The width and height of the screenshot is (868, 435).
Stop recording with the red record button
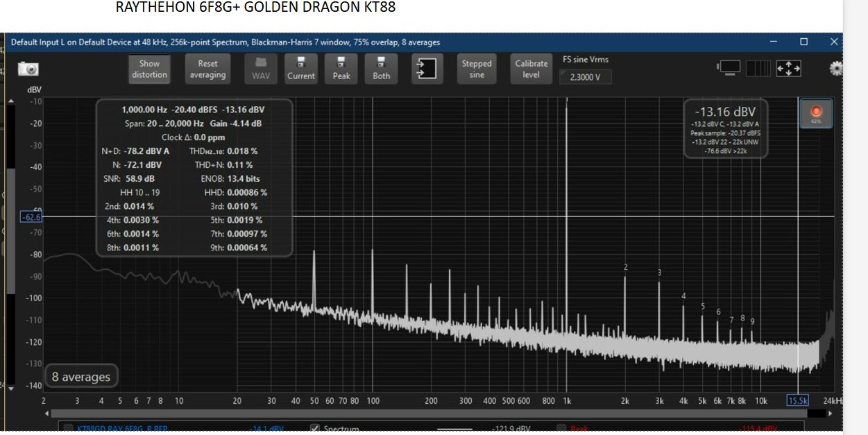(x=816, y=113)
